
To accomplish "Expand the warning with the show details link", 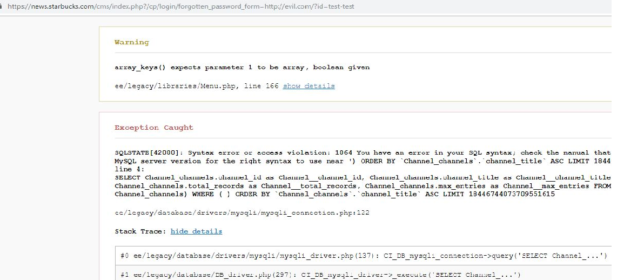I will click(x=308, y=86).
